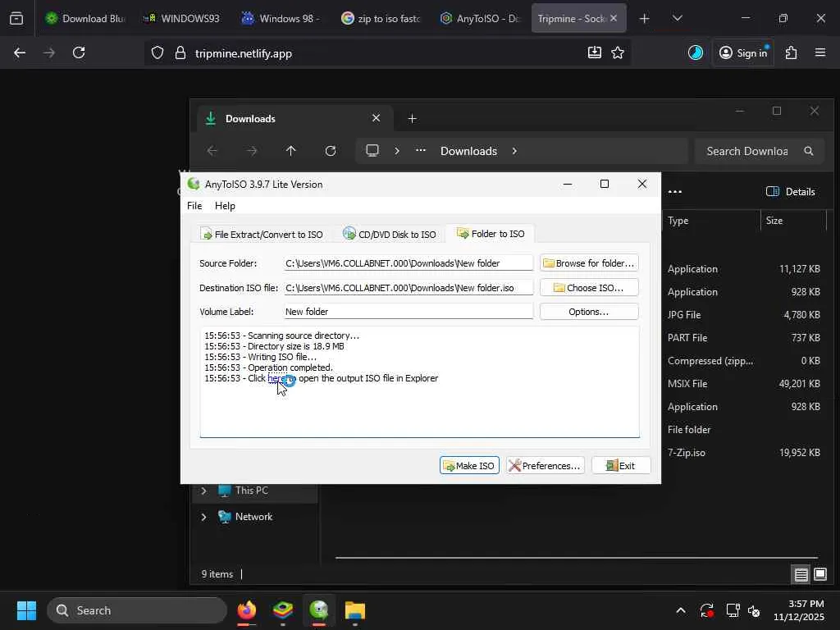Image resolution: width=840 pixels, height=630 pixels.
Task: Switch to the zip to iso browser tab
Action: (x=381, y=18)
